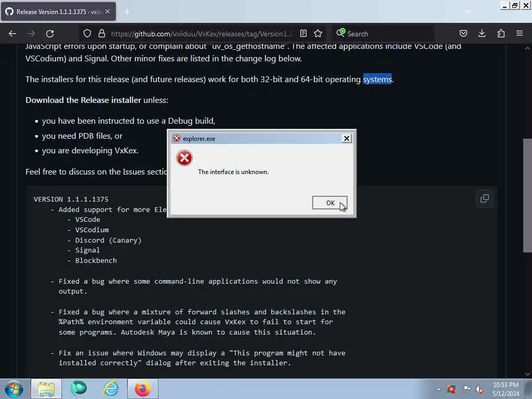Click the "VSCodium" changelog entry
Viewport: 532px width, 399px height.
pyautogui.click(x=92, y=230)
